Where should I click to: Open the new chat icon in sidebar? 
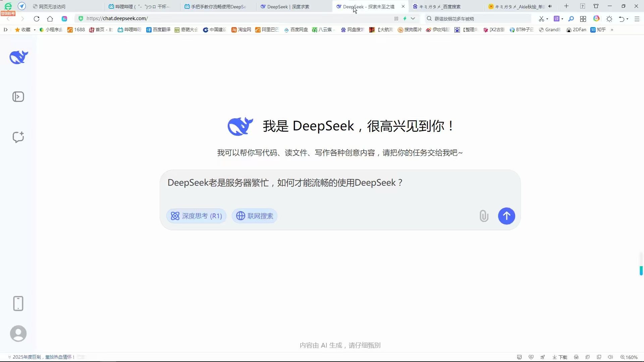(x=18, y=137)
